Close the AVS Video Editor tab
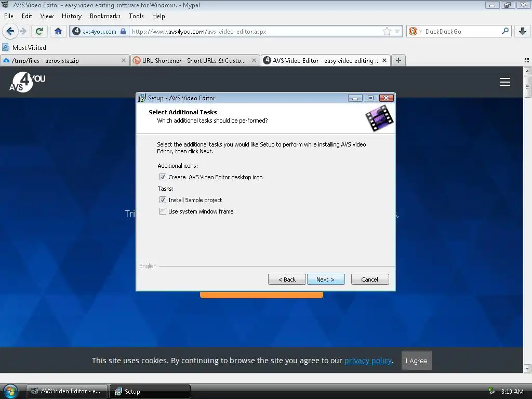Screen dimensions: 532x399 click(x=384, y=60)
